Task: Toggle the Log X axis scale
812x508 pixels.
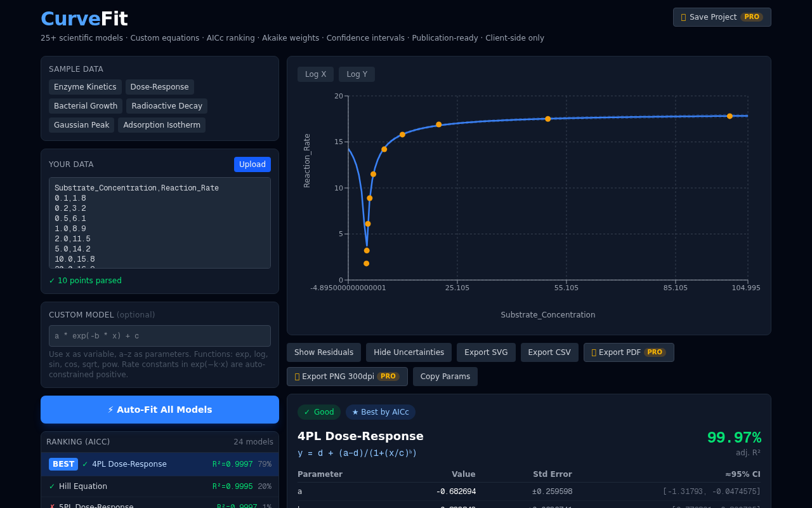Action: pyautogui.click(x=315, y=74)
